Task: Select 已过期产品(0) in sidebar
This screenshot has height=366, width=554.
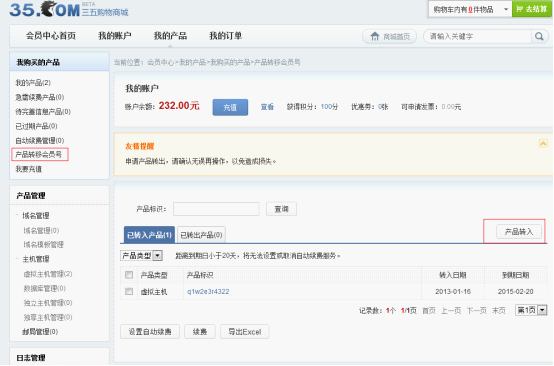Action: pyautogui.click(x=36, y=126)
